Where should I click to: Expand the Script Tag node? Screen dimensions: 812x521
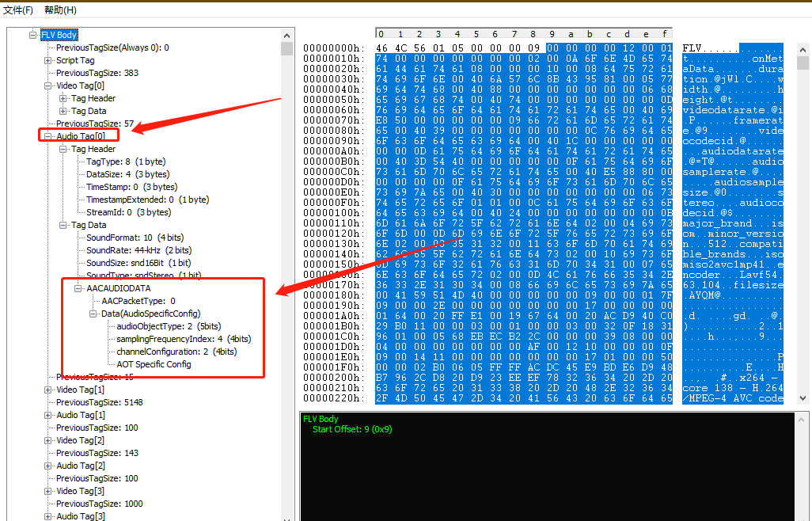[x=47, y=61]
